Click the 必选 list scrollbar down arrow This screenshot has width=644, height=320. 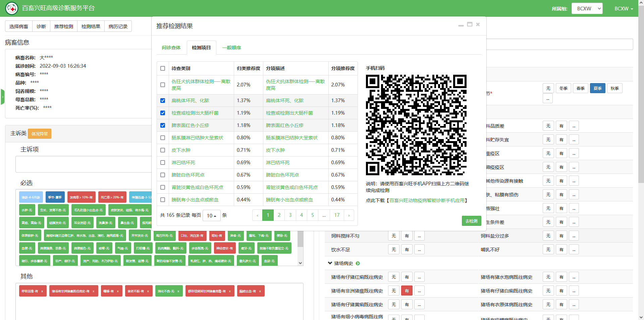point(301,263)
